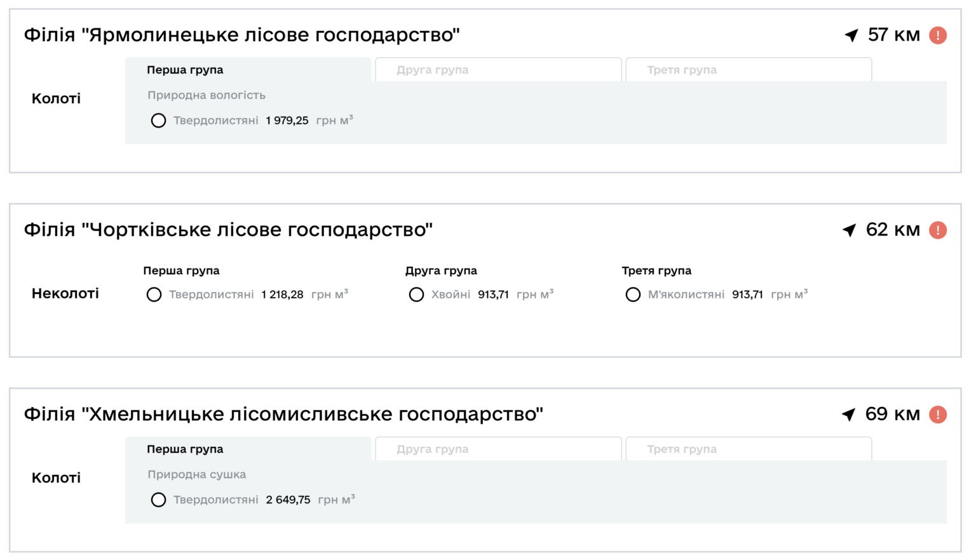The image size is (976, 560).
Task: Choose the Хвойні 913,71 radio option
Action: click(416, 295)
